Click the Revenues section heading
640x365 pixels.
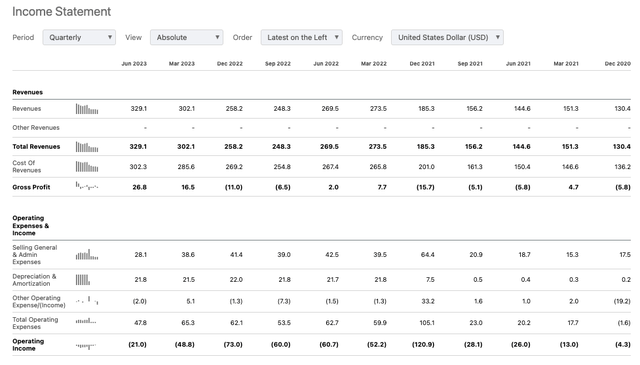pos(27,92)
